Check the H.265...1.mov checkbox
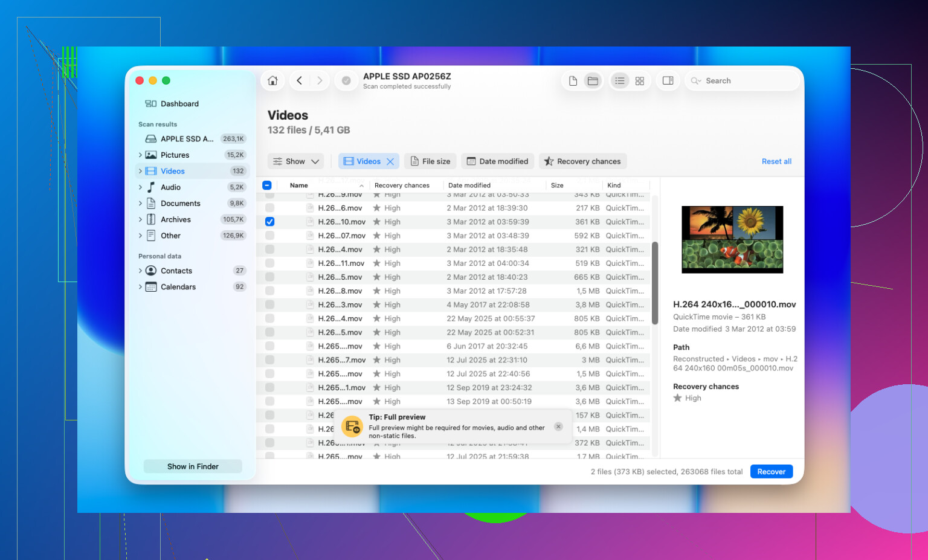 (270, 388)
